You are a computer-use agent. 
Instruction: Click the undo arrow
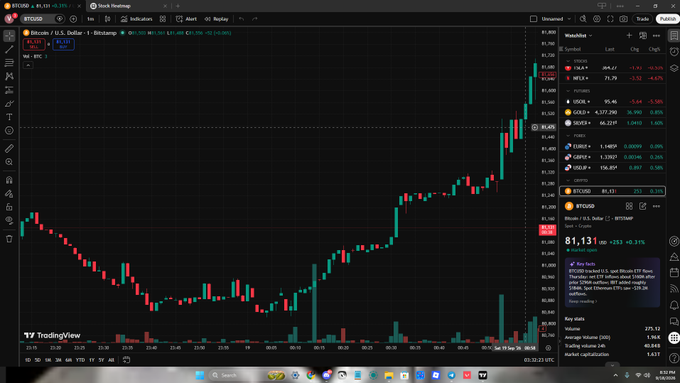(x=242, y=19)
